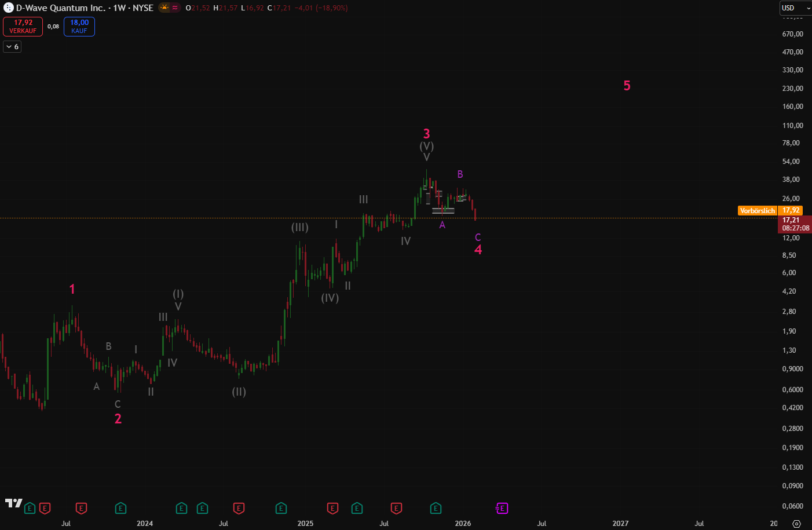Select the pink wave label 5
812x530 pixels.
[x=627, y=86]
